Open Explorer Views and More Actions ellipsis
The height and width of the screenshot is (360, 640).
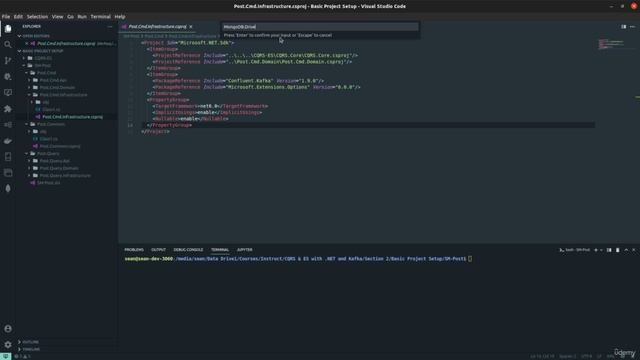tap(110, 27)
